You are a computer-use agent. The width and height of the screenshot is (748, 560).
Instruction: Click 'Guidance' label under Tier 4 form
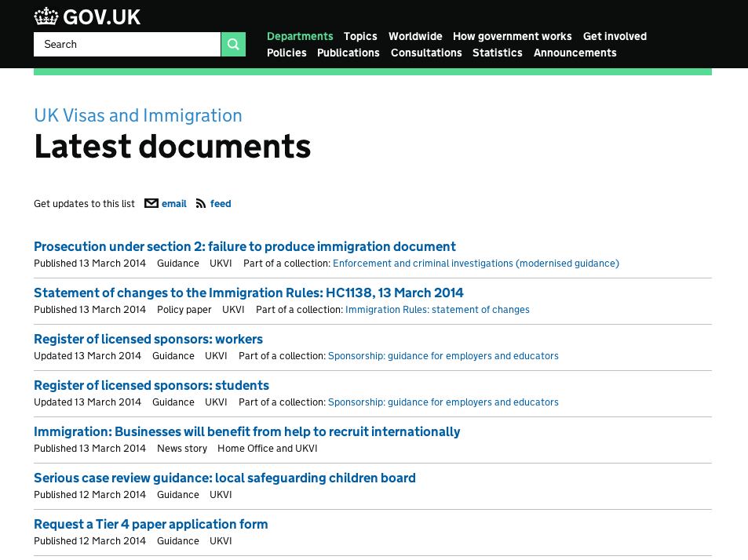click(x=178, y=540)
